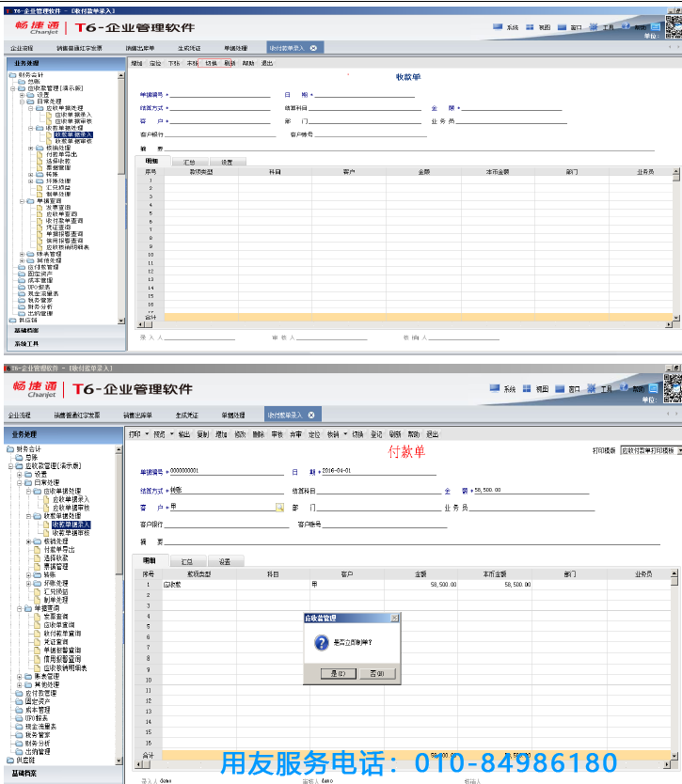The height and width of the screenshot is (784, 682).
Task: Expand 坏账处理 node in lower window tree
Action: 28,584
